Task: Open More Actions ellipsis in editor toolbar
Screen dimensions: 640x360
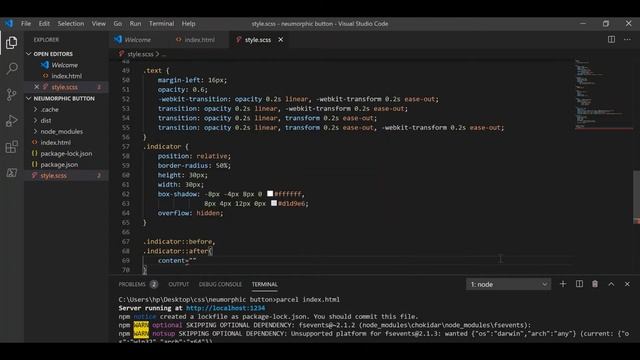Action: tap(627, 40)
